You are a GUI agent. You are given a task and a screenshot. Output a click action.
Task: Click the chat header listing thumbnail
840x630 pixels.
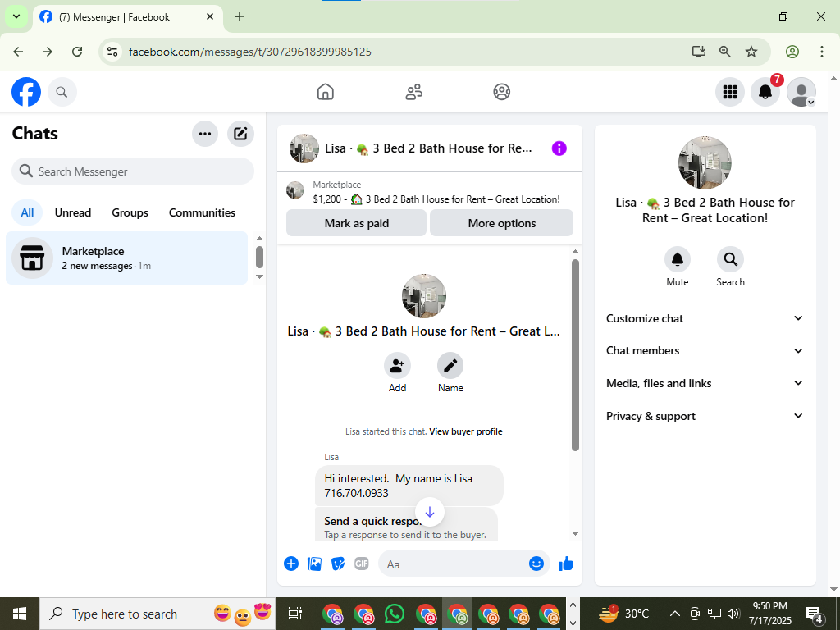304,148
